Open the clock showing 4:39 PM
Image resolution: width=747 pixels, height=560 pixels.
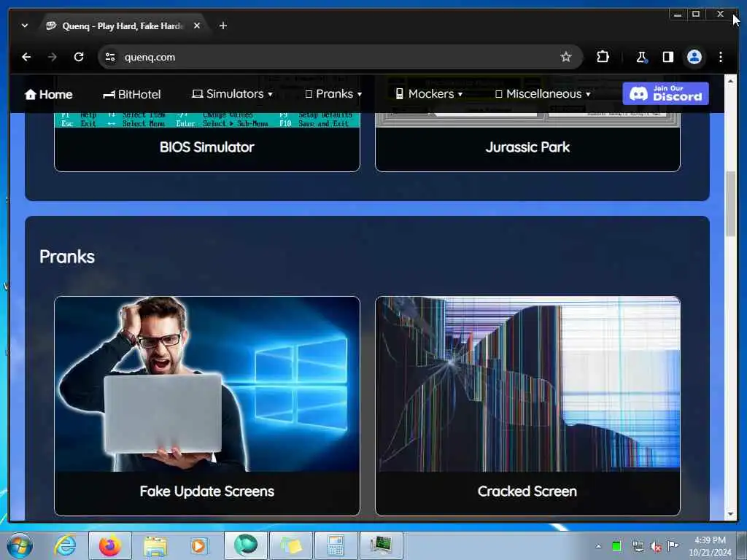click(x=710, y=546)
